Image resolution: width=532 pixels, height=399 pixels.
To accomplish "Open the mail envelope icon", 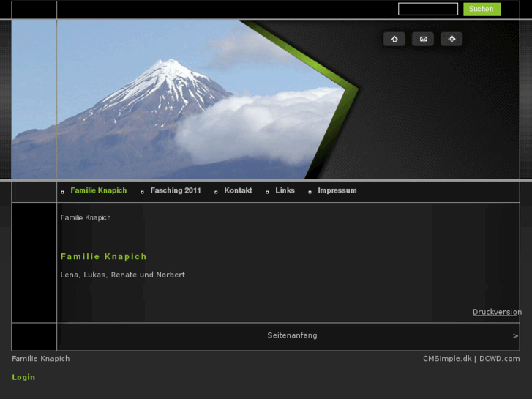I will point(423,39).
